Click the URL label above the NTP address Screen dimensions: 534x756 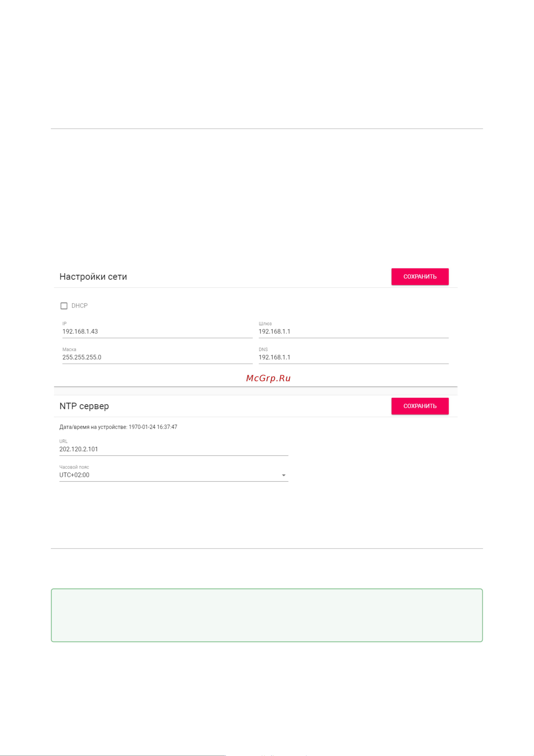tap(63, 441)
